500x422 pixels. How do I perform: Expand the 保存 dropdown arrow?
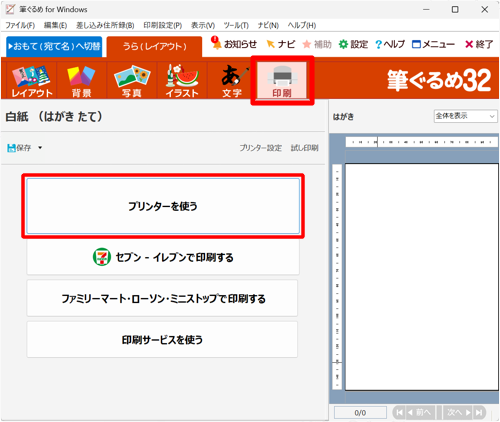(x=40, y=148)
